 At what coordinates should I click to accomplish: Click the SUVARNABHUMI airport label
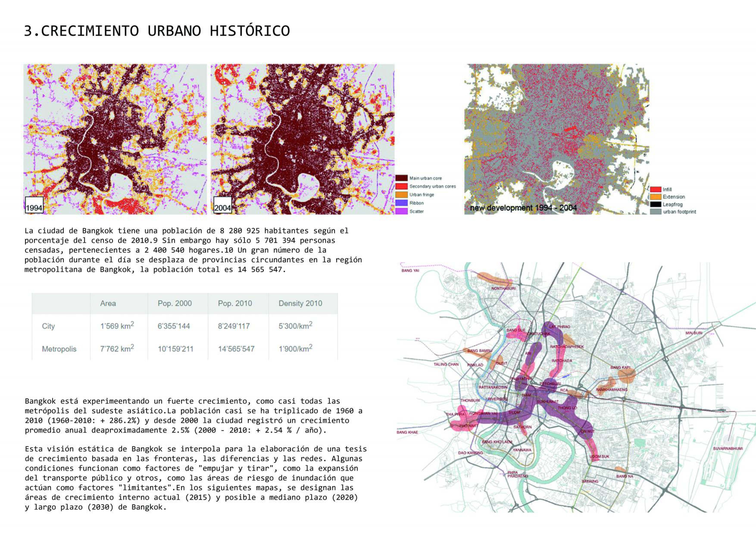[728, 449]
